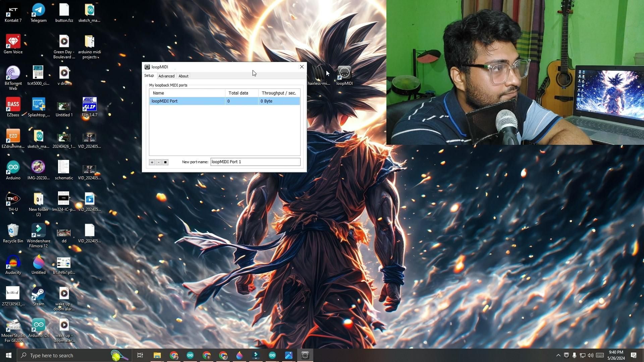Click the mute port square button

tap(165, 162)
